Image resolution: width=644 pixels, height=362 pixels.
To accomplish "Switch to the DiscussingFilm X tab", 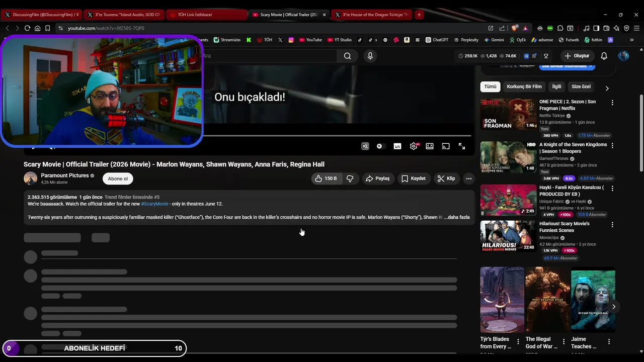I will pyautogui.click(x=42, y=15).
